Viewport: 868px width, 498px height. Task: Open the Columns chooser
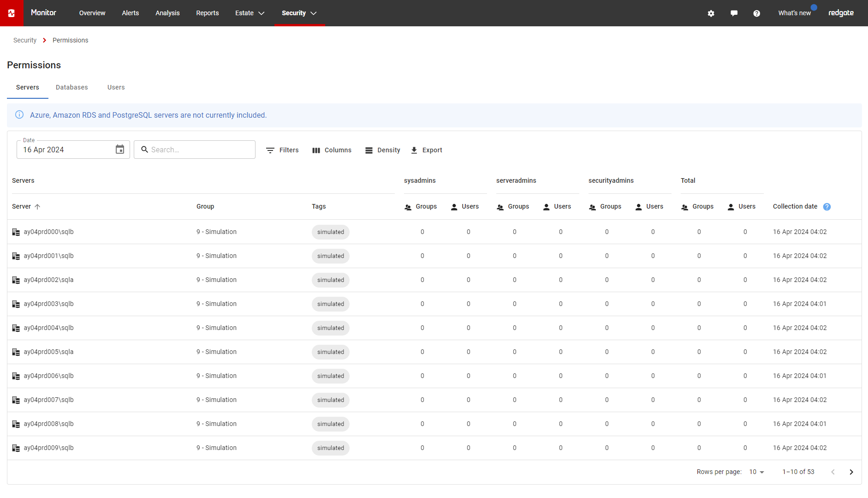332,150
